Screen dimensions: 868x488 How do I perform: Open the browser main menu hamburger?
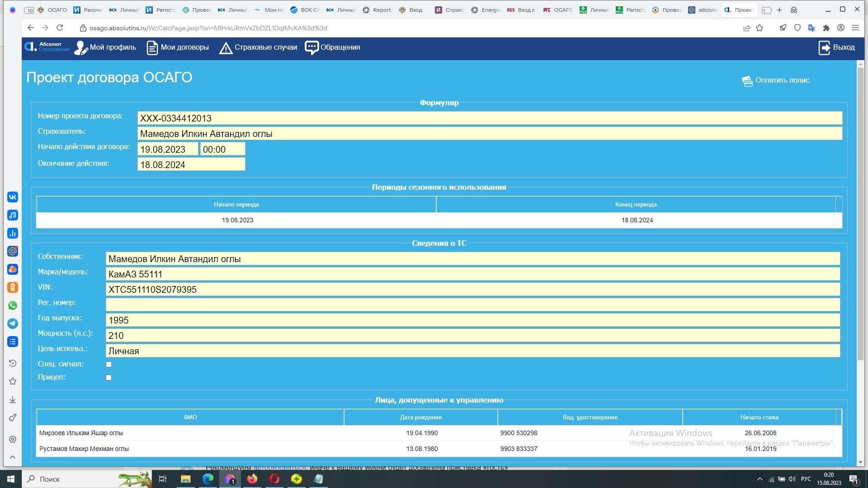pyautogui.click(x=855, y=28)
